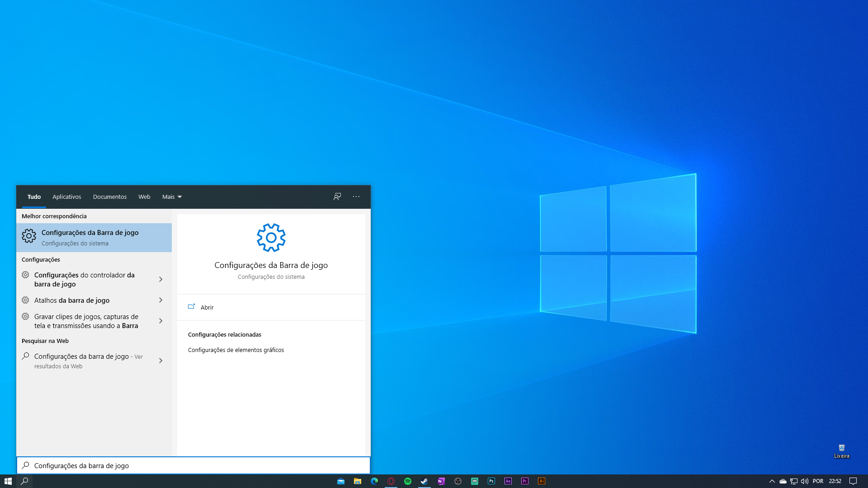
Task: Open OBS Studio from the taskbar
Action: [x=458, y=481]
